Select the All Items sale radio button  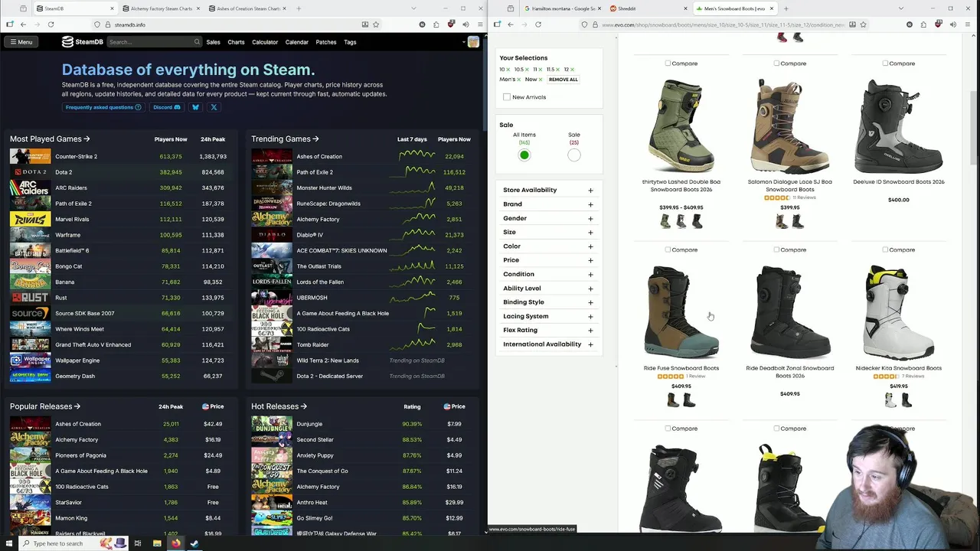click(x=524, y=155)
